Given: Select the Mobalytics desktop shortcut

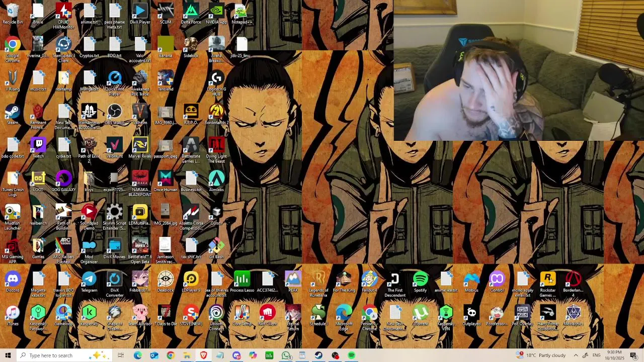Looking at the screenshot, I should tap(573, 315).
